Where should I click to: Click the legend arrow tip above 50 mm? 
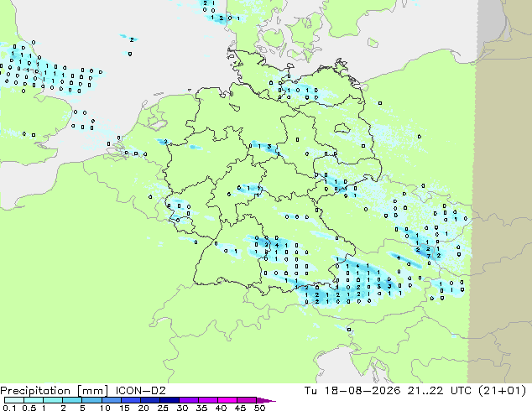pos(266,400)
